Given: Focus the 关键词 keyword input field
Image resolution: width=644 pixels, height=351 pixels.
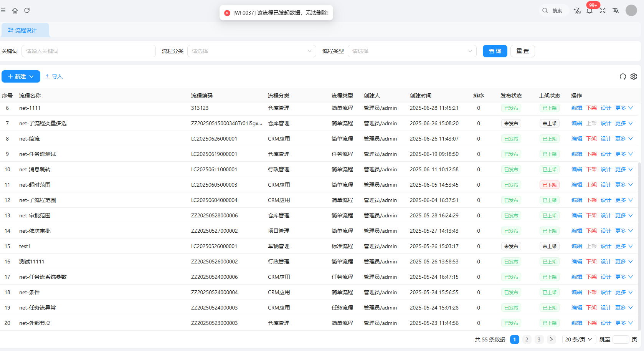Looking at the screenshot, I should [89, 51].
